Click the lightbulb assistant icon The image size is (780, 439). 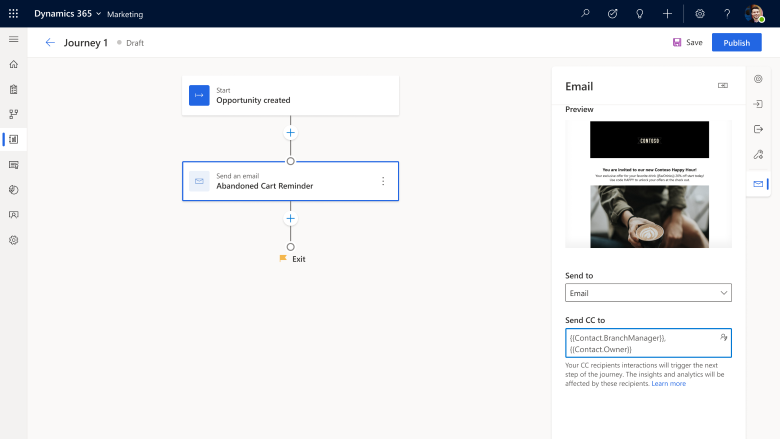[640, 13]
